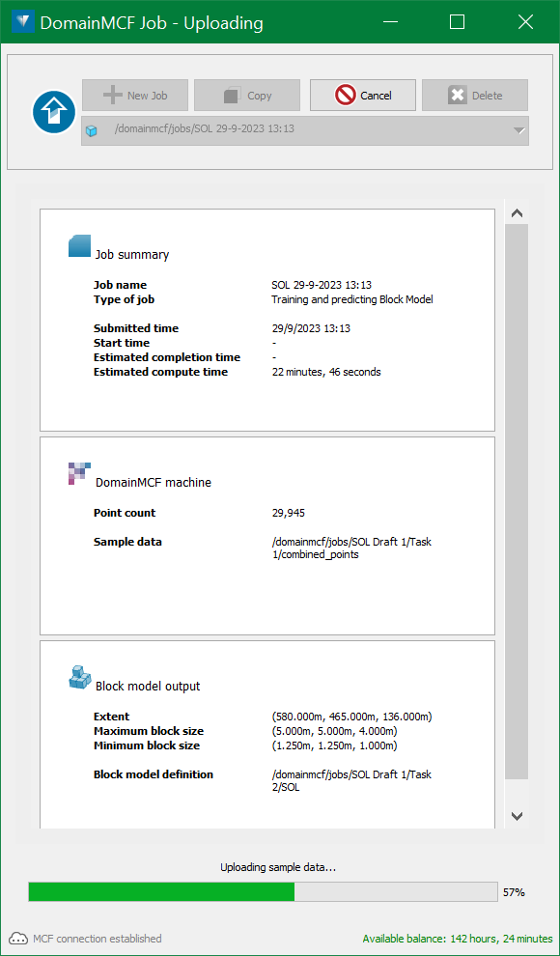This screenshot has height=956, width=560.
Task: Cancel the uploading job
Action: pos(363,95)
